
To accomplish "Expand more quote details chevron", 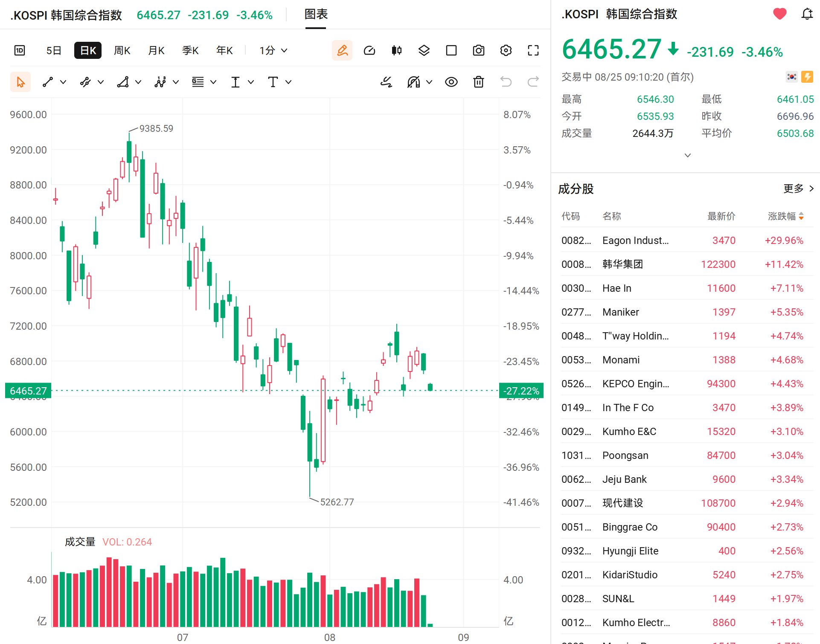I will click(688, 155).
